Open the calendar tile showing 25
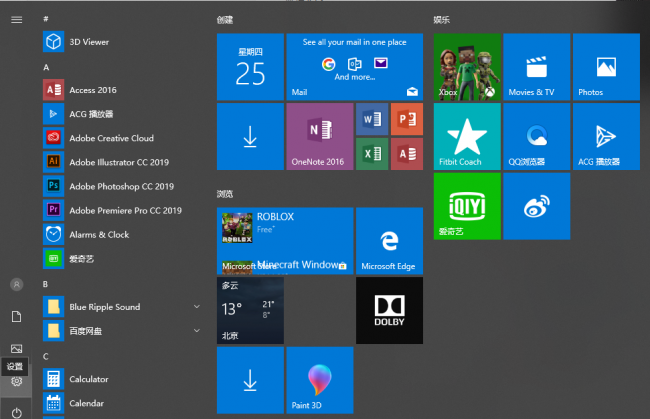650x419 pixels. (250, 67)
